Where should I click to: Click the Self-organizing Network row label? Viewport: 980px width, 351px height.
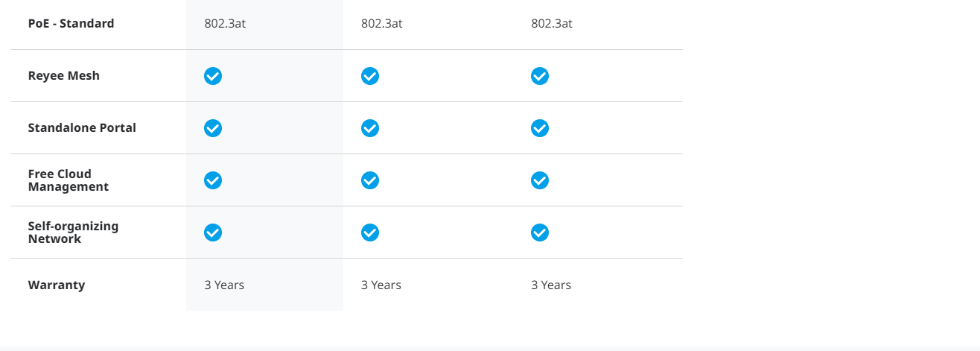tap(73, 233)
